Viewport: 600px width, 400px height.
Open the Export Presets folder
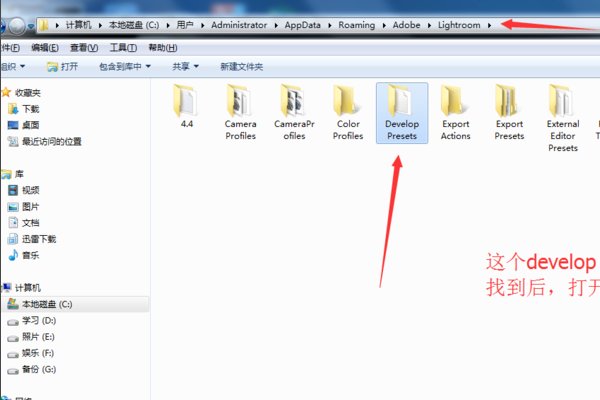click(509, 110)
